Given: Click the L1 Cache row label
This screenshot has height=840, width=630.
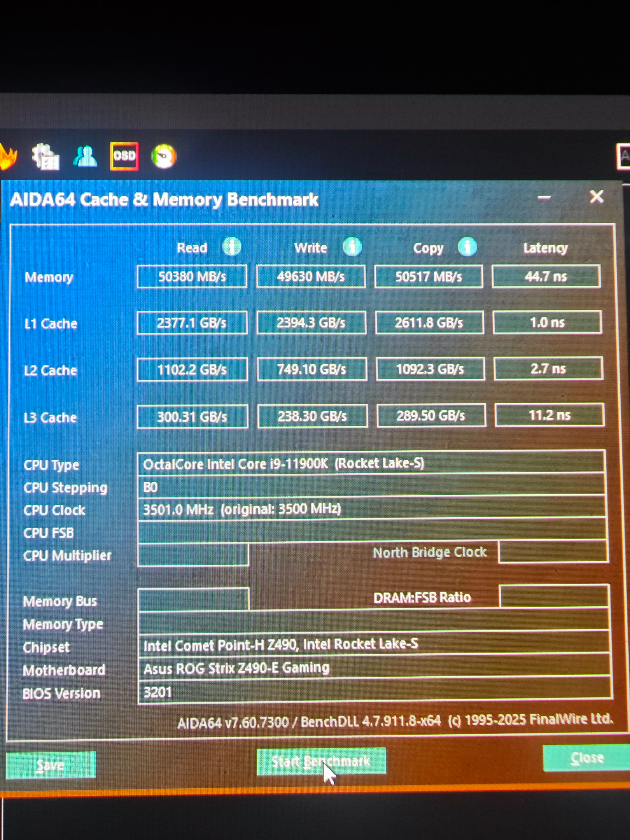Looking at the screenshot, I should 51,324.
